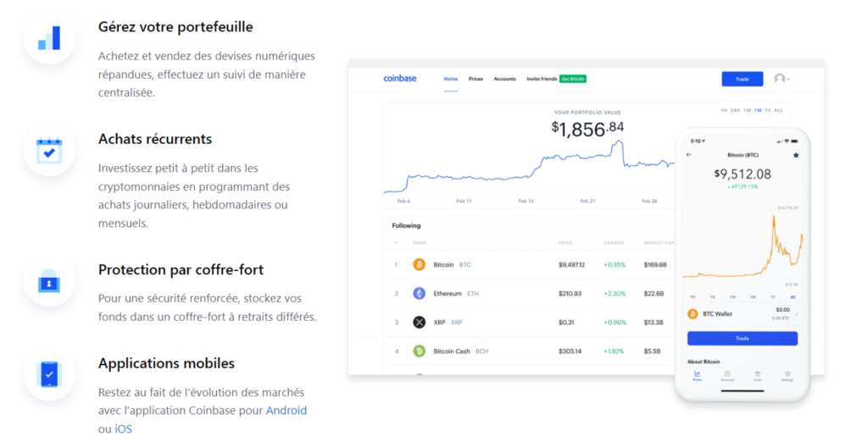Select All range on phone Bitcoin chart
The height and width of the screenshot is (448, 868).
click(793, 297)
